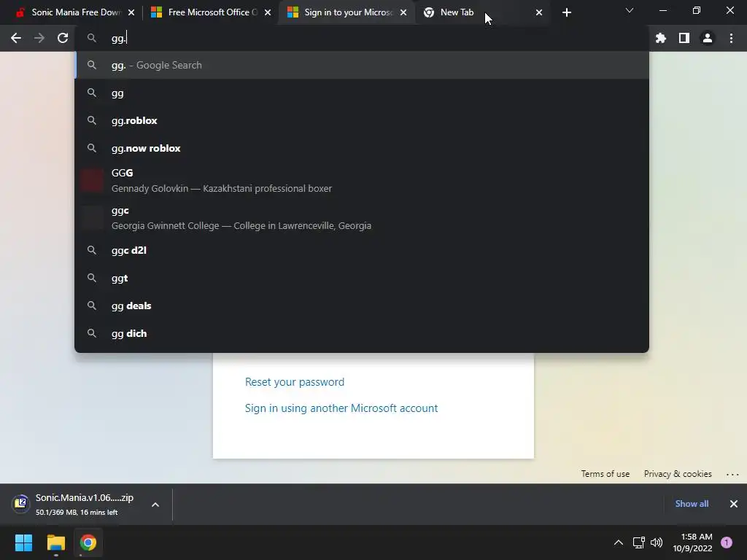Open the 'Reset your password' link

click(295, 382)
